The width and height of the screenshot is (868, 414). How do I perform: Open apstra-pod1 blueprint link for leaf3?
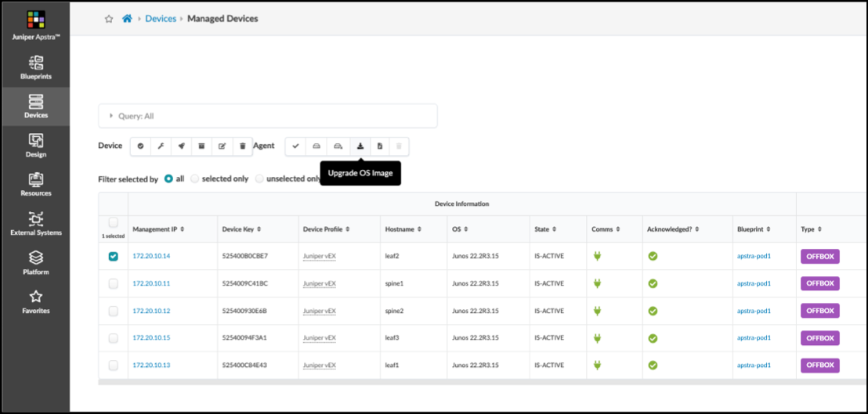[754, 338]
